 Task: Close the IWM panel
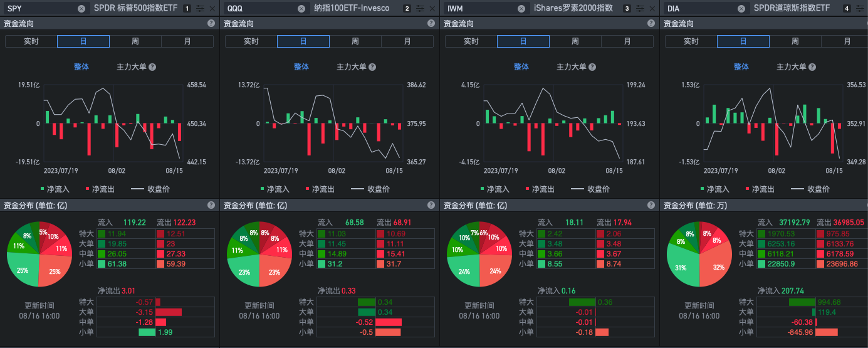(652, 9)
